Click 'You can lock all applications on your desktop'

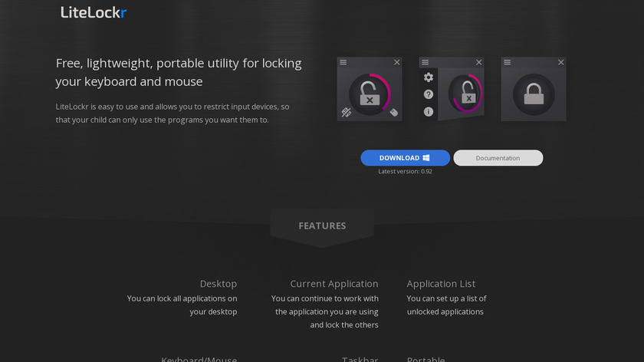[x=182, y=305]
